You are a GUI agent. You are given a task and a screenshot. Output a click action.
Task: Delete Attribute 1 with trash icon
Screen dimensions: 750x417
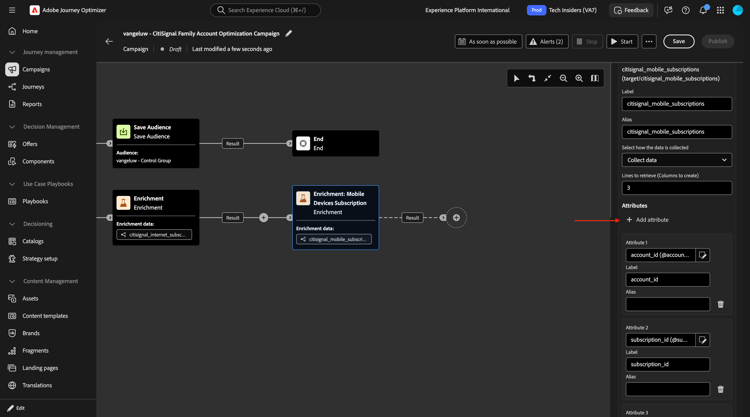click(x=721, y=304)
